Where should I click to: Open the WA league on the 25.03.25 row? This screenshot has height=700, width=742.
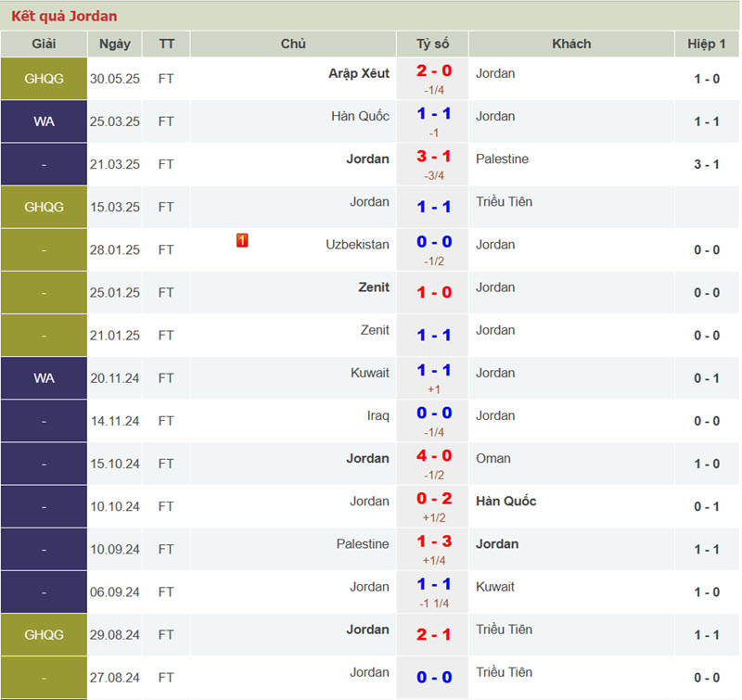pyautogui.click(x=44, y=121)
